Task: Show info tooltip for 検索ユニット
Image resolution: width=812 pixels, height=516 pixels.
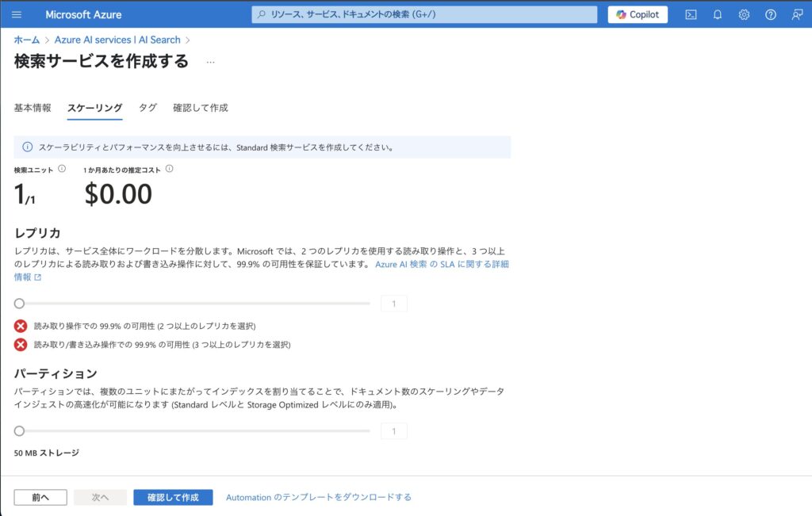Action: pyautogui.click(x=62, y=169)
